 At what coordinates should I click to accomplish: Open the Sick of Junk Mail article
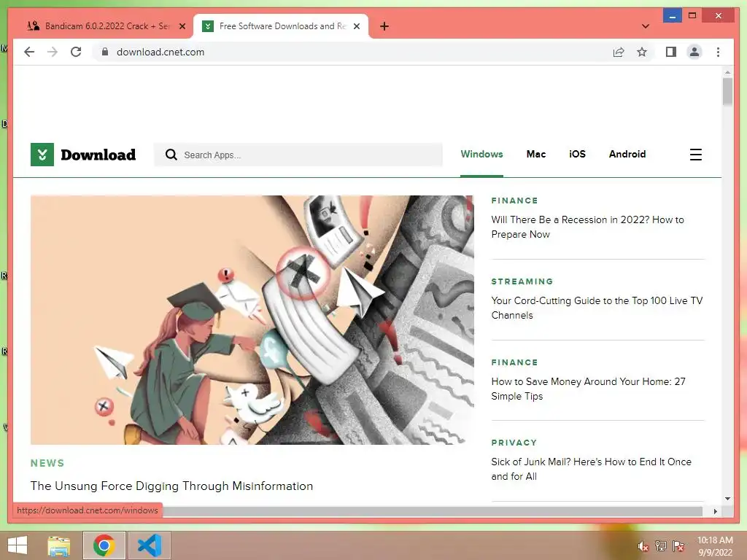(591, 469)
